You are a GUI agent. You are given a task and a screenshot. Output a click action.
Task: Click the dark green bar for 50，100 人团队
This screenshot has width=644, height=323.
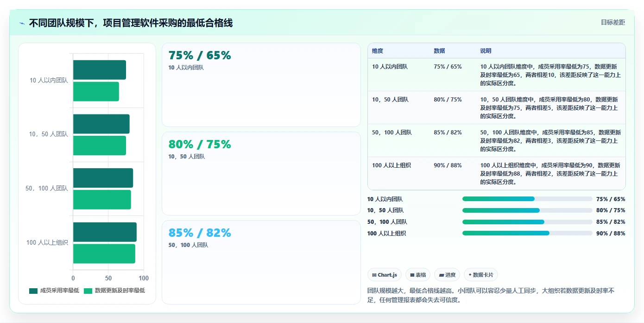[x=103, y=178]
